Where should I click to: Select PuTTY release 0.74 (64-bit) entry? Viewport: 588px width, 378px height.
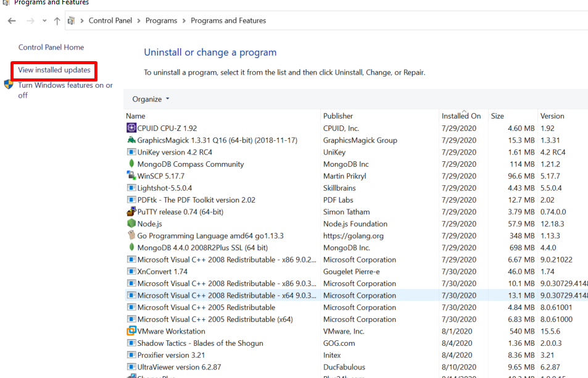tap(180, 212)
